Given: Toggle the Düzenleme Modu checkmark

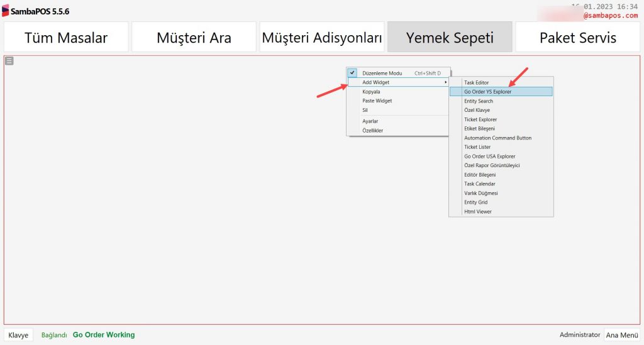Looking at the screenshot, I should coord(352,73).
